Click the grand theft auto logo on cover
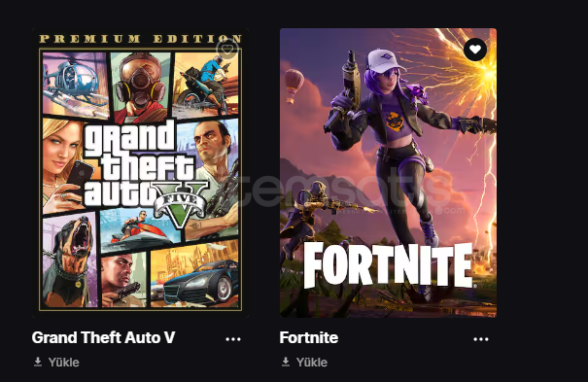 tap(145, 172)
